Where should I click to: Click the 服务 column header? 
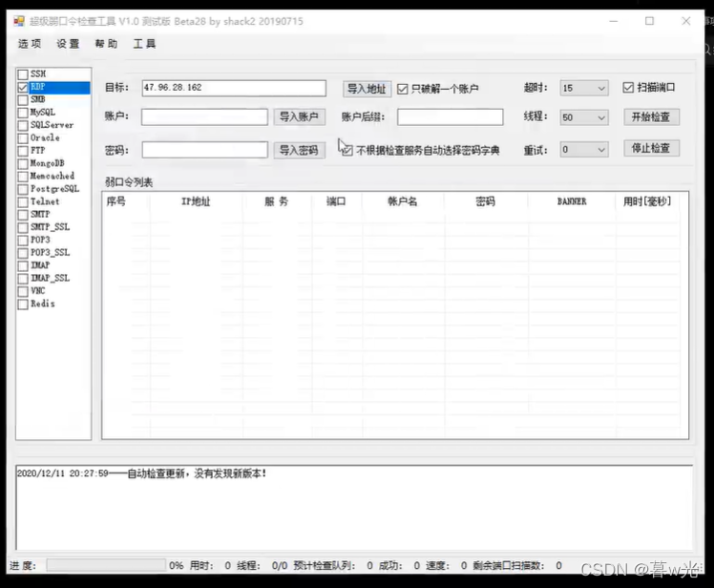tap(277, 201)
